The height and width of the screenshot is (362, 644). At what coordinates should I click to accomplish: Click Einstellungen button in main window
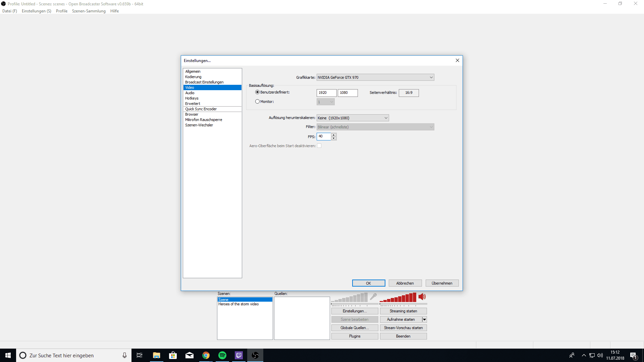[355, 311]
